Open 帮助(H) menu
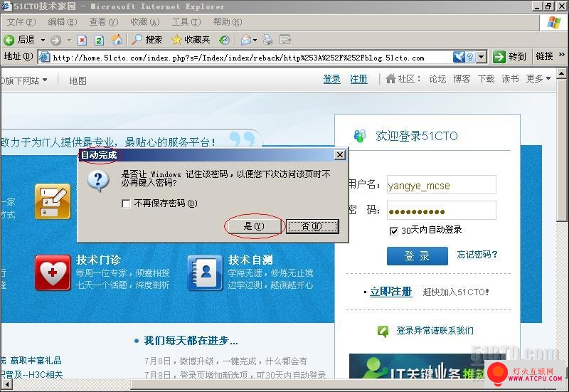 click(228, 22)
